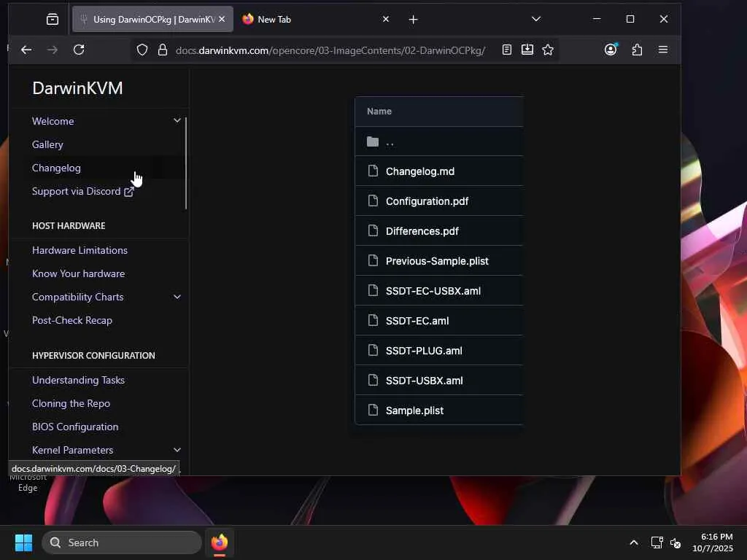Viewport: 747px width, 560px height.
Task: Open BIOS Configuration page
Action: click(75, 427)
